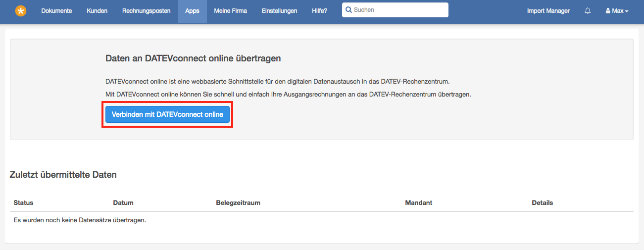Select the Apps menu item
Screen dimensions: 644x250
click(x=192, y=11)
